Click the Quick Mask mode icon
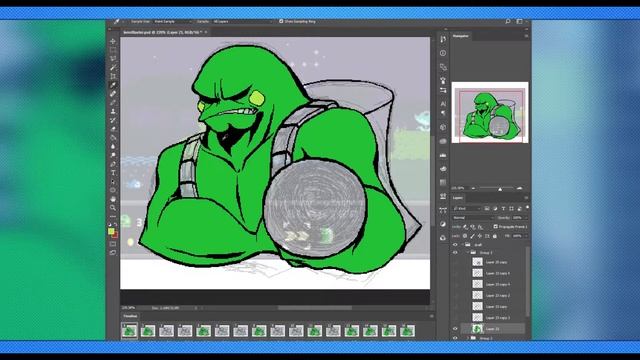640x360 pixels. click(113, 244)
